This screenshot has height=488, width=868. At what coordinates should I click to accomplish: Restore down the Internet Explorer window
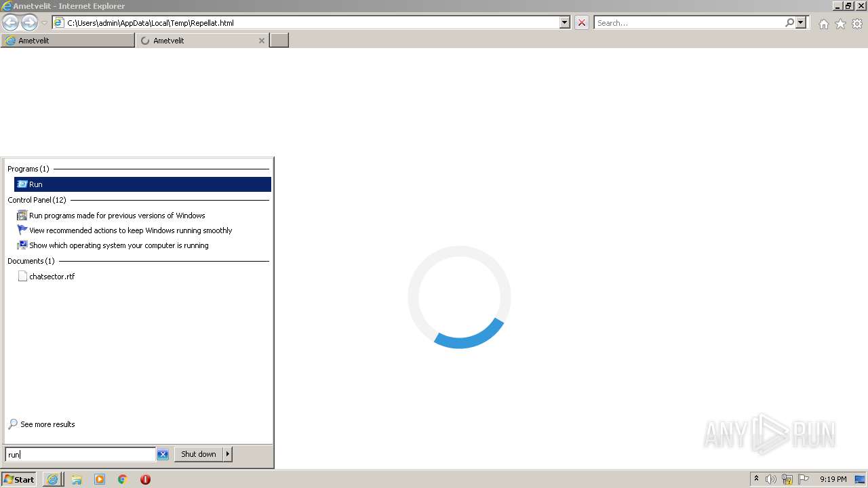849,5
